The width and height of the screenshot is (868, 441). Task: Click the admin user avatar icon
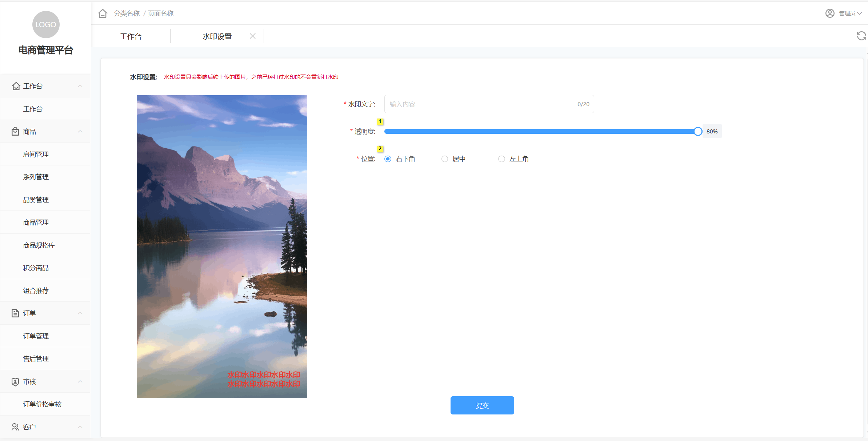[830, 13]
